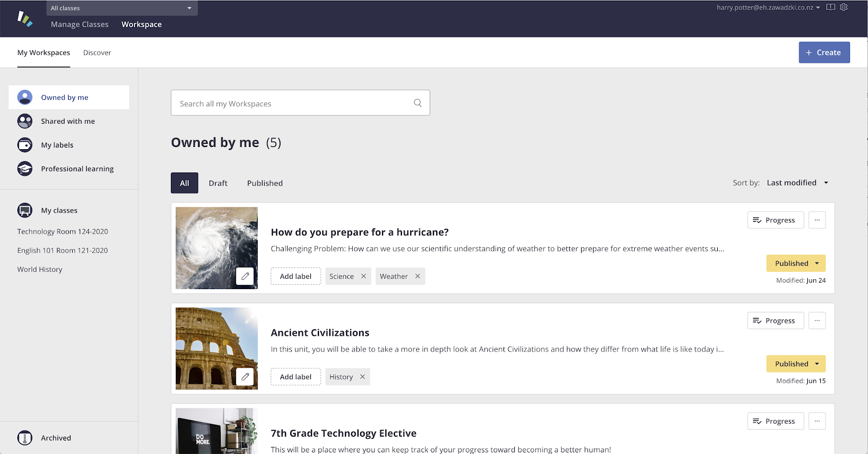Edit the Ancient Civilizations thumbnail with pencil icon
The width and height of the screenshot is (868, 454).
tap(245, 376)
